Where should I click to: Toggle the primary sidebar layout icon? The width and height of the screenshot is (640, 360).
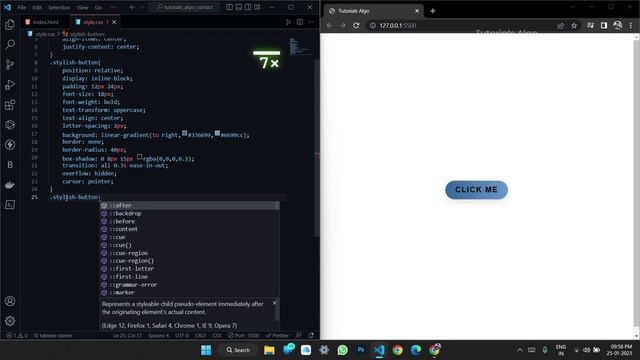pos(229,7)
